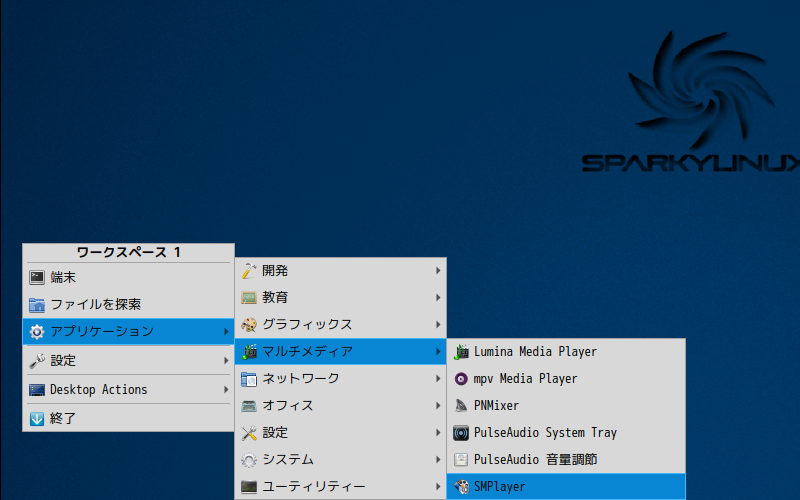Select the Desktop Actions label
The image size is (800, 500).
pos(98,390)
